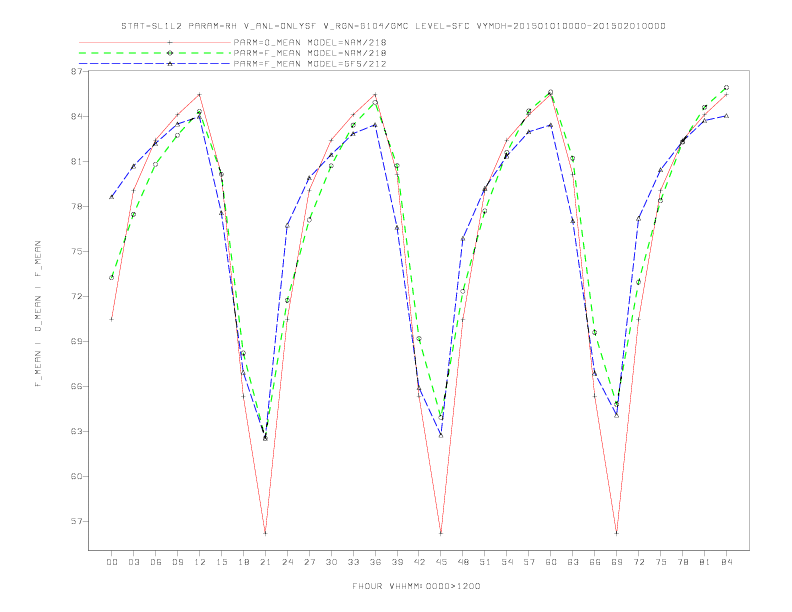This screenshot has height=612, width=792.
Task: Click the x-axis tick label 12
Action: pos(200,562)
